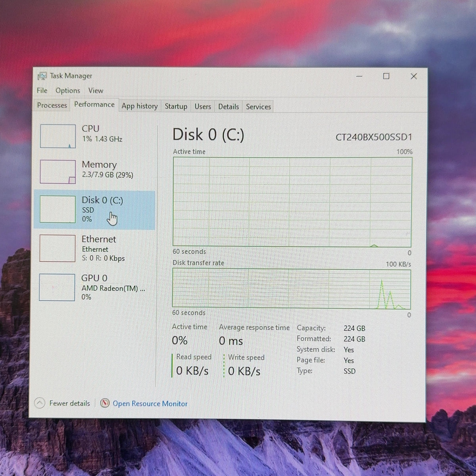Switch to the Details tab

228,107
